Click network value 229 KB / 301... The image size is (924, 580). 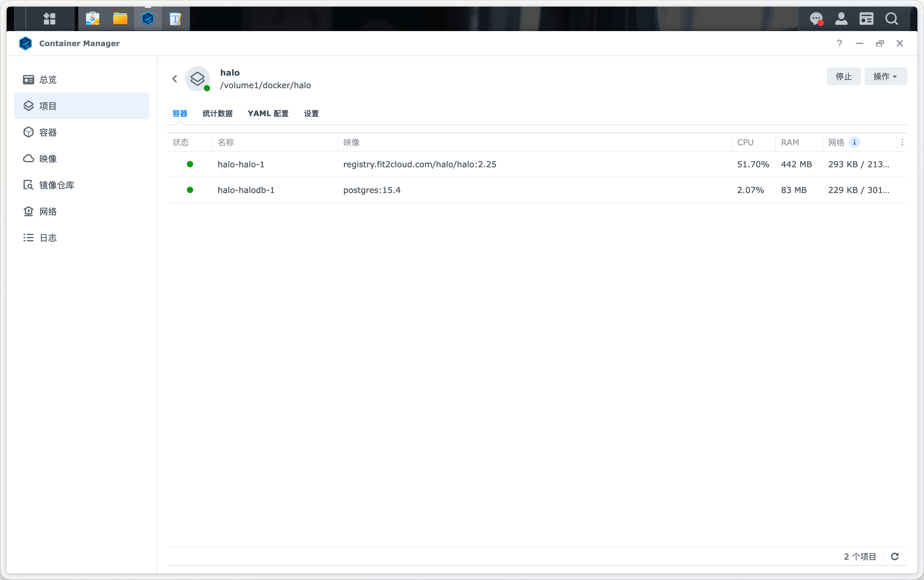coord(858,190)
